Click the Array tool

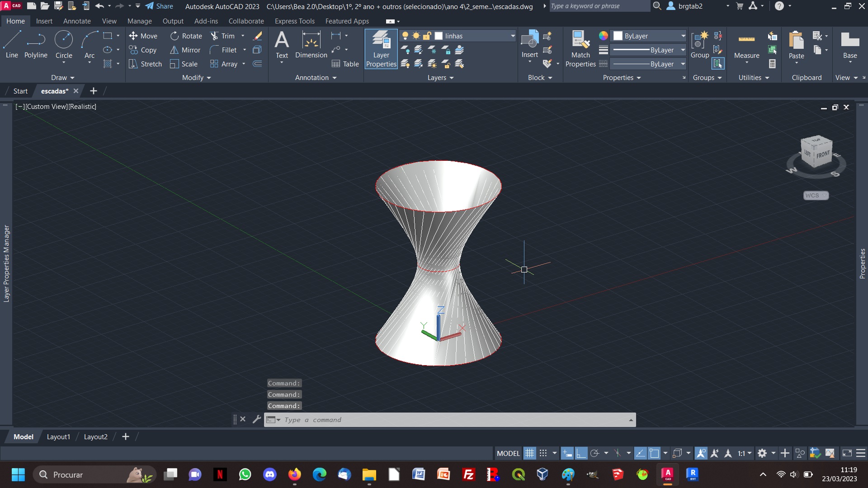(x=224, y=64)
